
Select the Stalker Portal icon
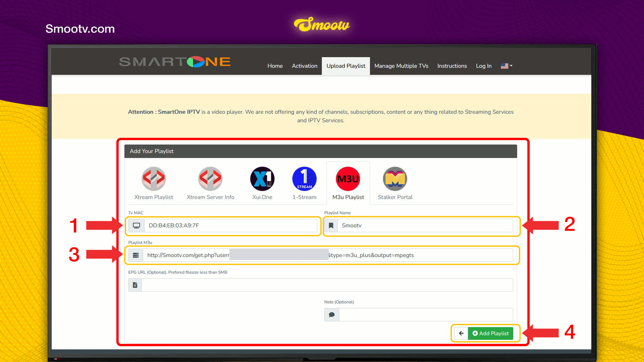point(395,179)
